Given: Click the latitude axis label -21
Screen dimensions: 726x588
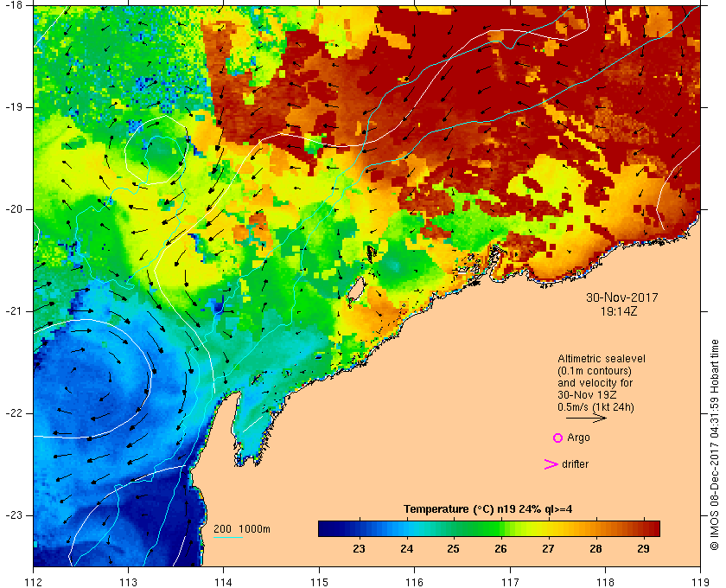Looking at the screenshot, I should (x=14, y=311).
